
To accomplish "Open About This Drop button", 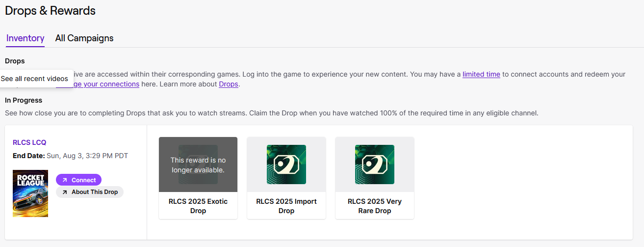I will 90,192.
